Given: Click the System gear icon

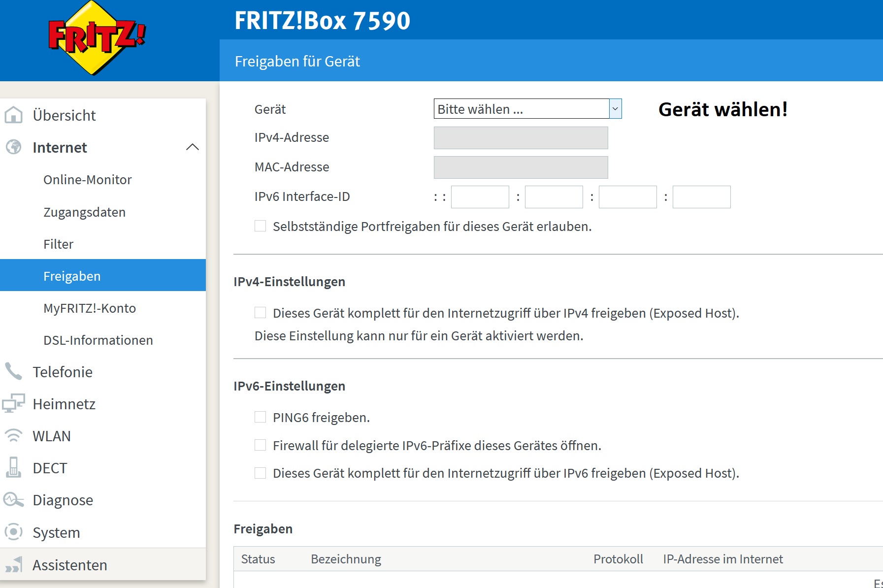Looking at the screenshot, I should 13,532.
